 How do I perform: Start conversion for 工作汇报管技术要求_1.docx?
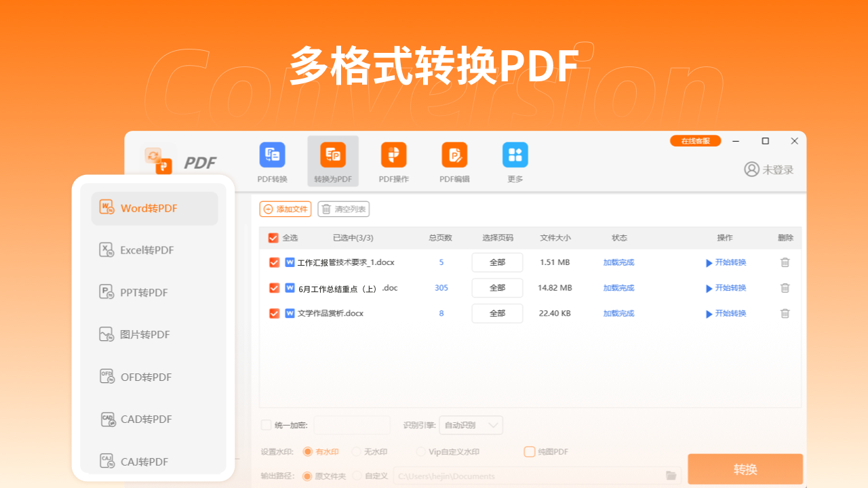click(x=726, y=262)
